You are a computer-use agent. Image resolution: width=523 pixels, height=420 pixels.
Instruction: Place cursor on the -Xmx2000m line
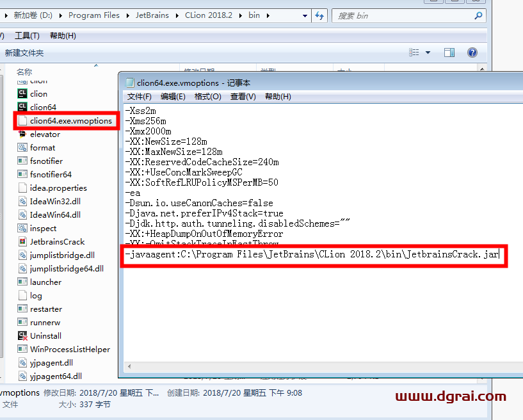click(x=148, y=131)
